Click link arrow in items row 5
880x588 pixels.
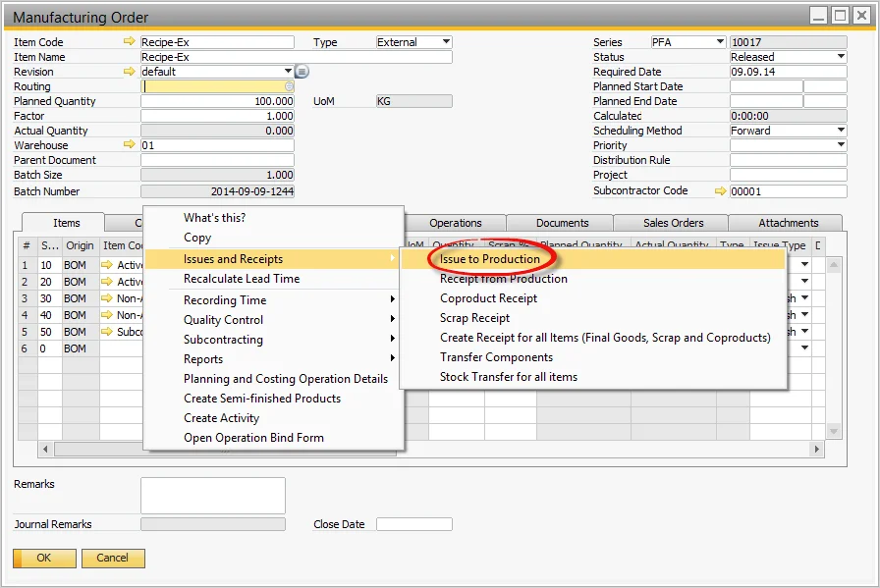107,332
